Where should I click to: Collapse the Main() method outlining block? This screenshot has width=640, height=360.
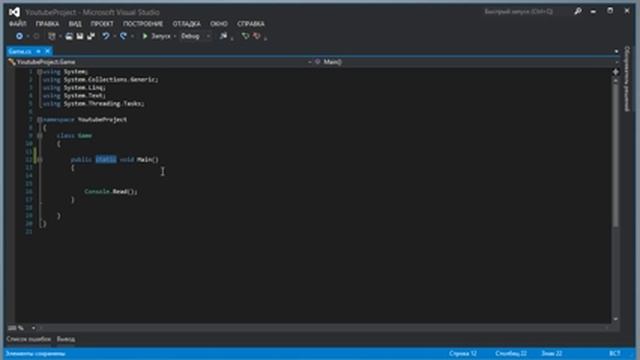tap(40, 160)
